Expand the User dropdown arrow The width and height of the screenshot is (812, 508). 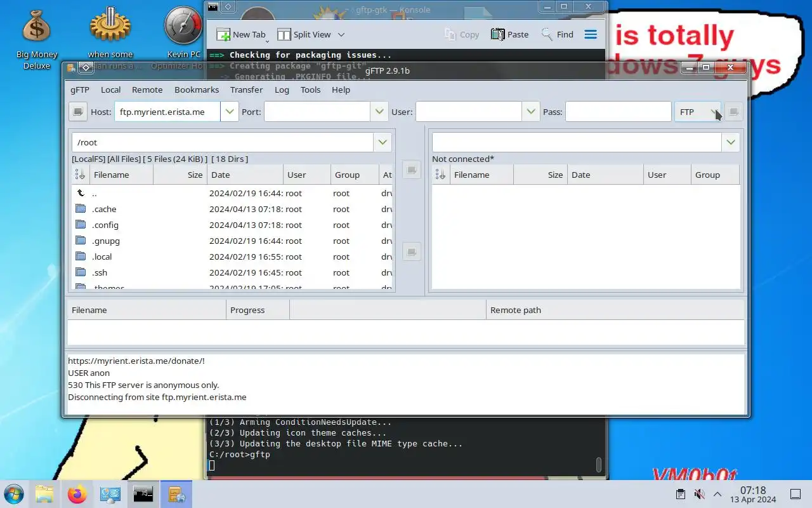(x=530, y=112)
